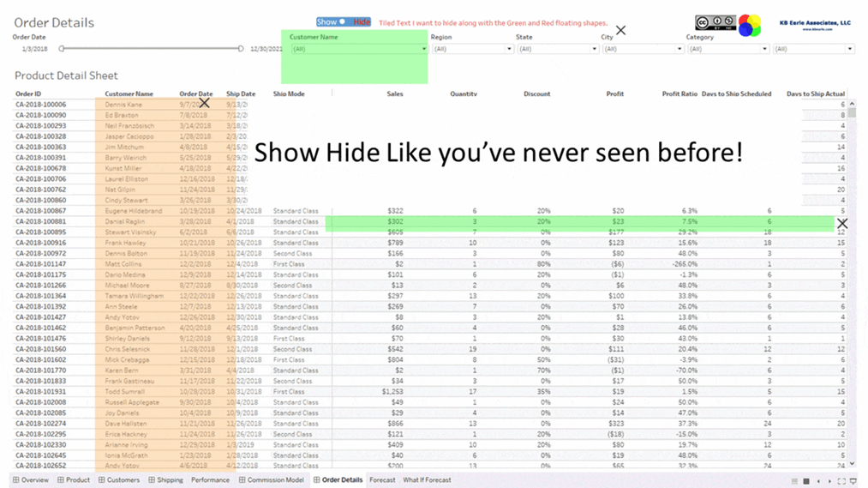Image resolution: width=868 pixels, height=488 pixels.
Task: Click the Creative Commons license badge
Action: click(715, 23)
